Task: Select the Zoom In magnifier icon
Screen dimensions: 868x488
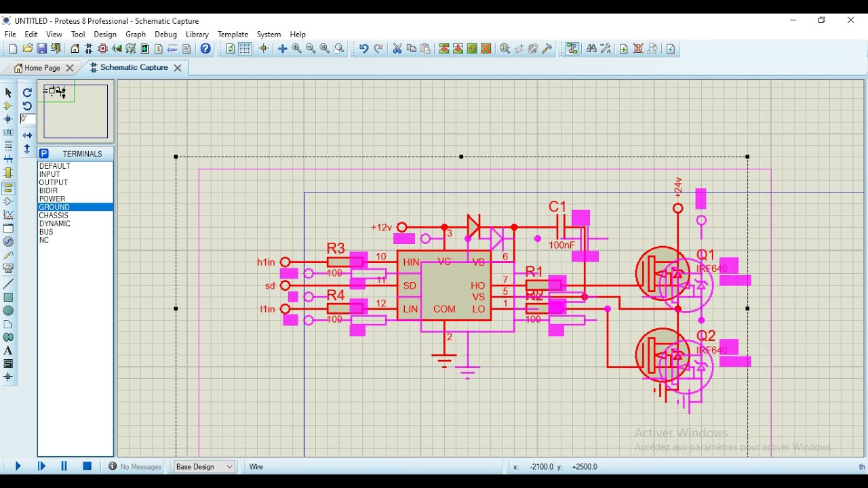Action: (297, 49)
